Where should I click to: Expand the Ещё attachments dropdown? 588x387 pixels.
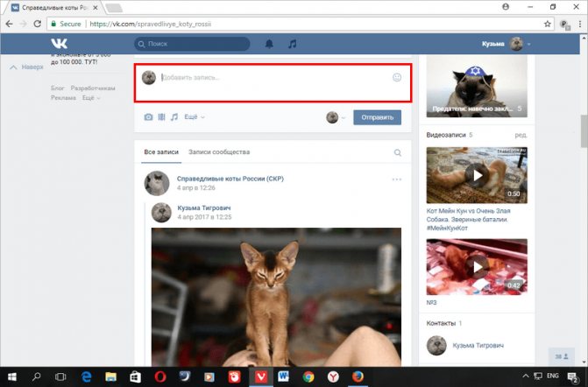point(193,116)
